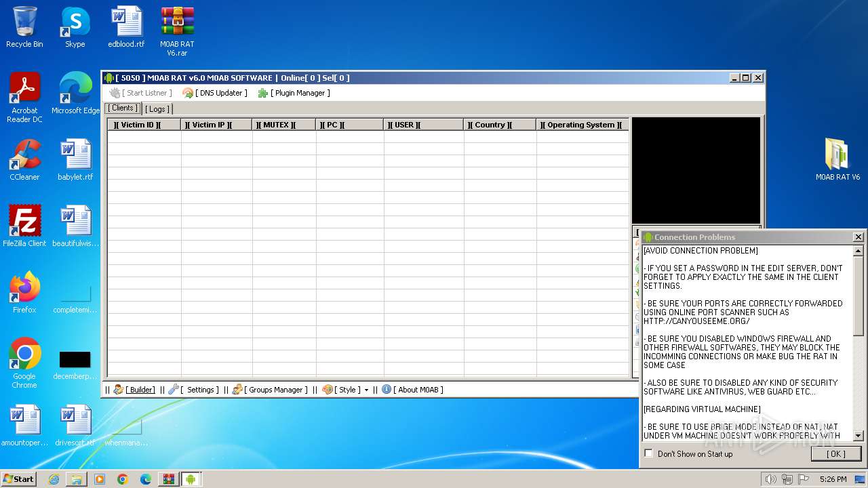Click scroll-down arrow in Connection Problems text
The width and height of the screenshot is (868, 488).
[859, 436]
